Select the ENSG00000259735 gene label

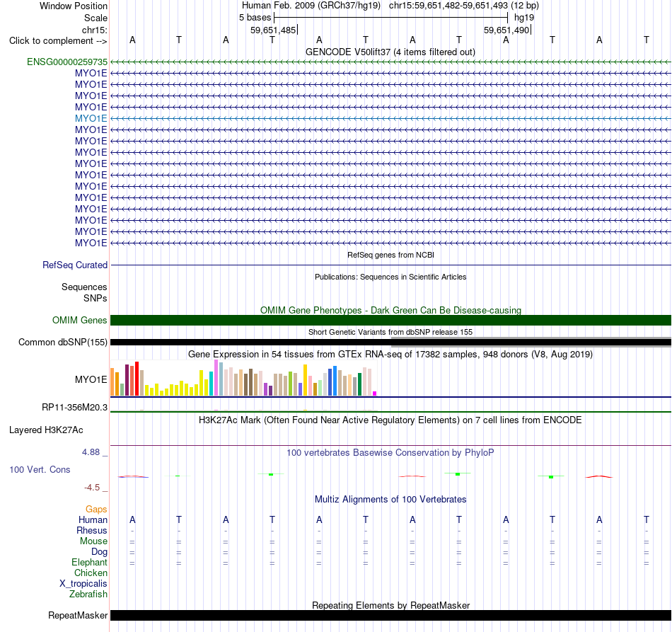click(67, 62)
